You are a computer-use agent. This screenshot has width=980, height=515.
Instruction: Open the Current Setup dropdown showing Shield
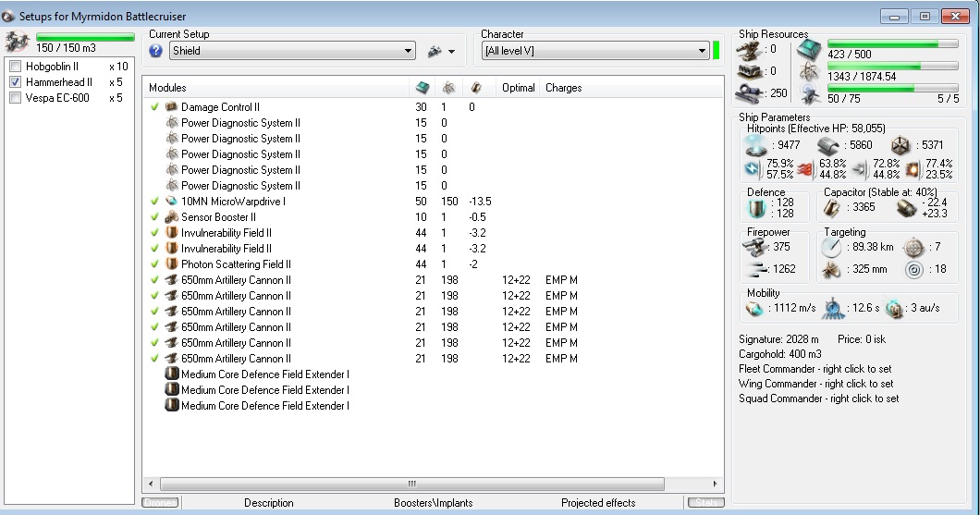coord(292,51)
